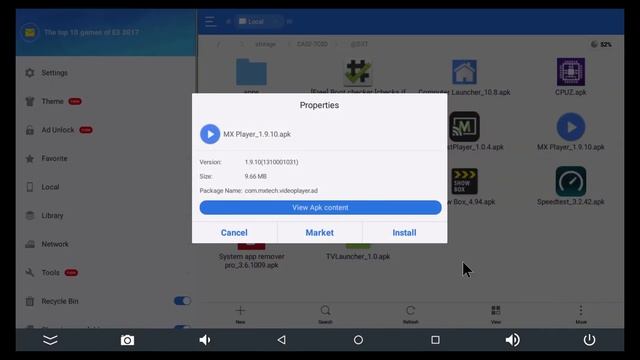Screen dimensions: 640x360
Task: Raise volume in navigation bar
Action: [513, 340]
